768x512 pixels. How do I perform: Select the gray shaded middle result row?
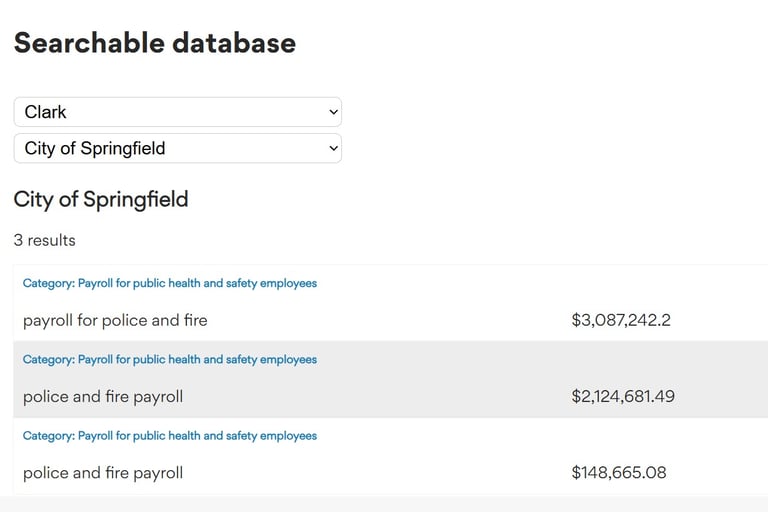[x=400, y=379]
